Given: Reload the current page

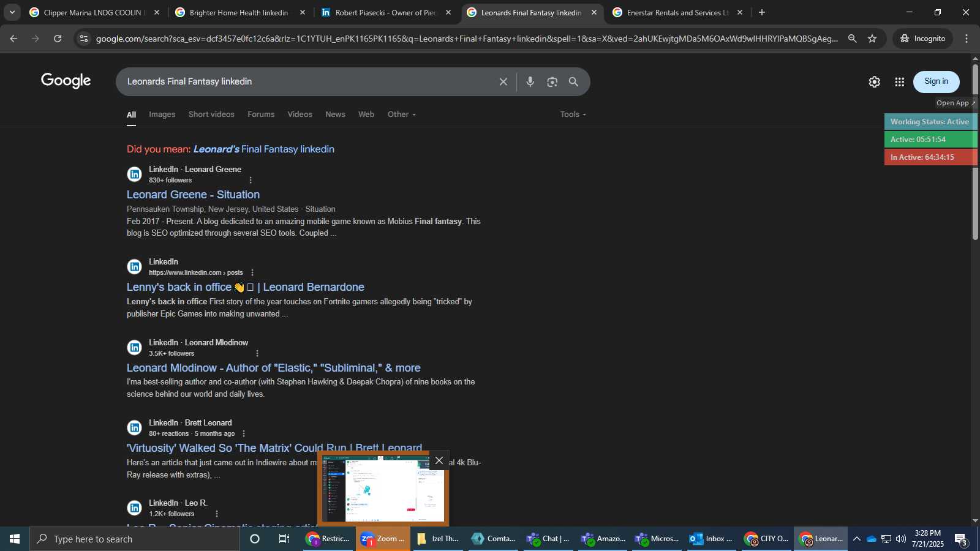Looking at the screenshot, I should coord(58,39).
